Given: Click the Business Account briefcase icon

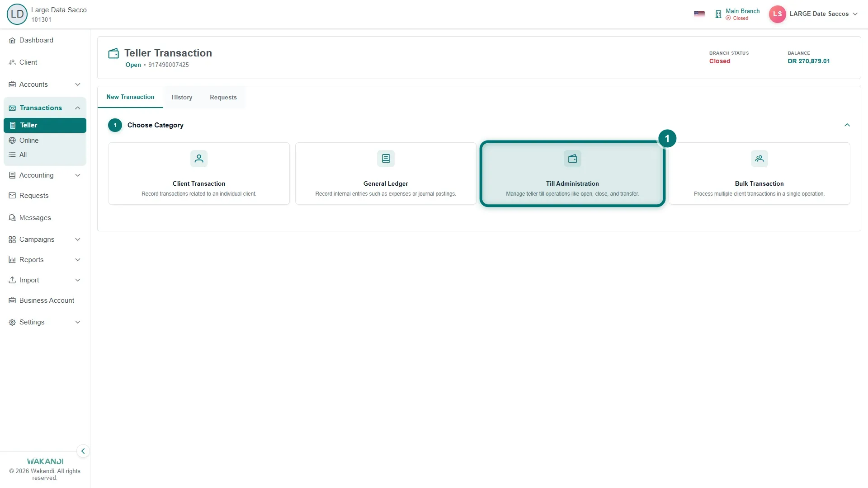Looking at the screenshot, I should coord(12,300).
